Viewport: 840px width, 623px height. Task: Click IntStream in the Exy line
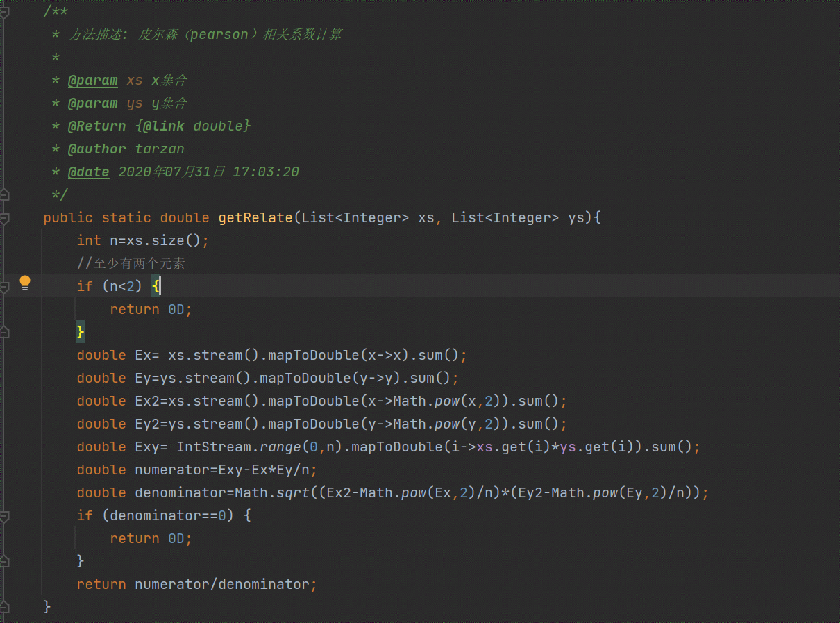(x=210, y=447)
